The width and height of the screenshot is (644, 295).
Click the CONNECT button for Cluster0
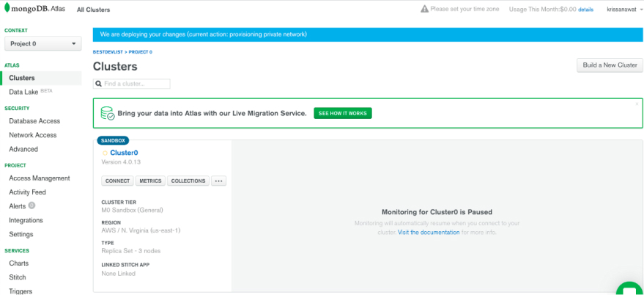coord(117,181)
